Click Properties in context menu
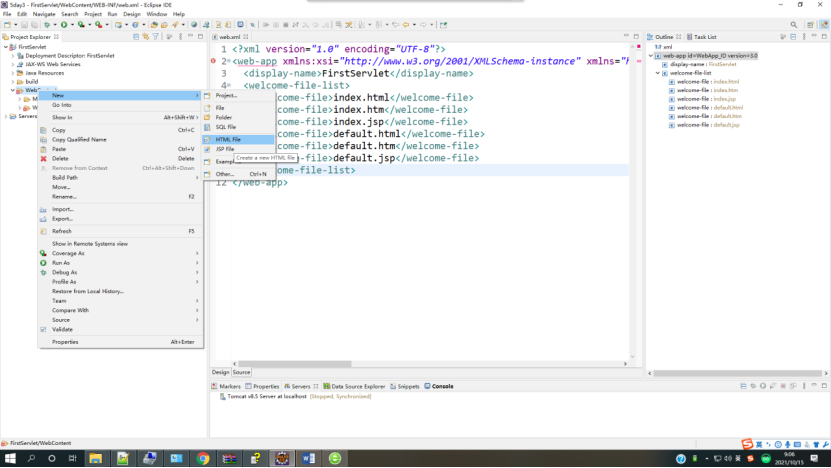This screenshot has height=468, width=831. (121, 342)
